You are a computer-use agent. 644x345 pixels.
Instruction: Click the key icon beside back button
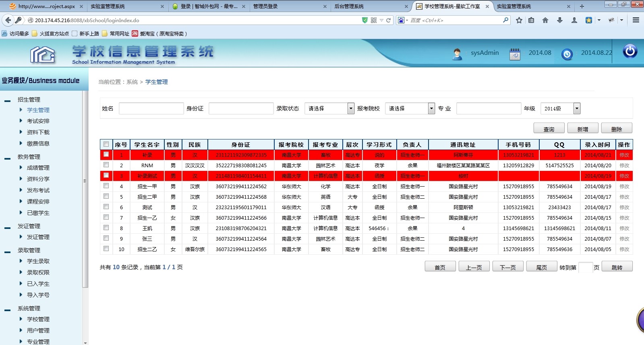click(x=18, y=20)
